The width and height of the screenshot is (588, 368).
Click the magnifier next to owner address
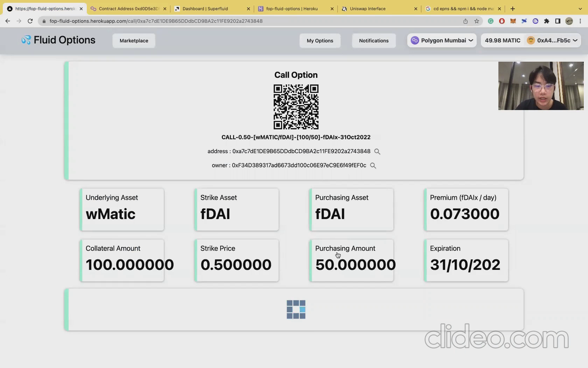pyautogui.click(x=373, y=165)
